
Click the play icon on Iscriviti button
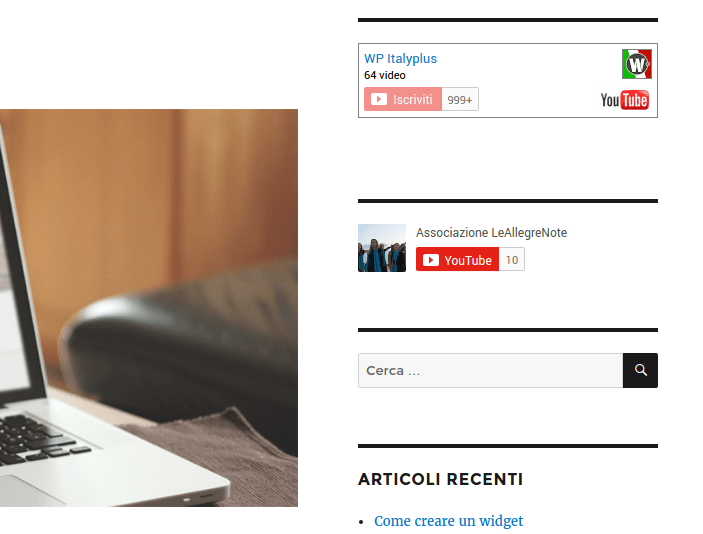point(379,99)
